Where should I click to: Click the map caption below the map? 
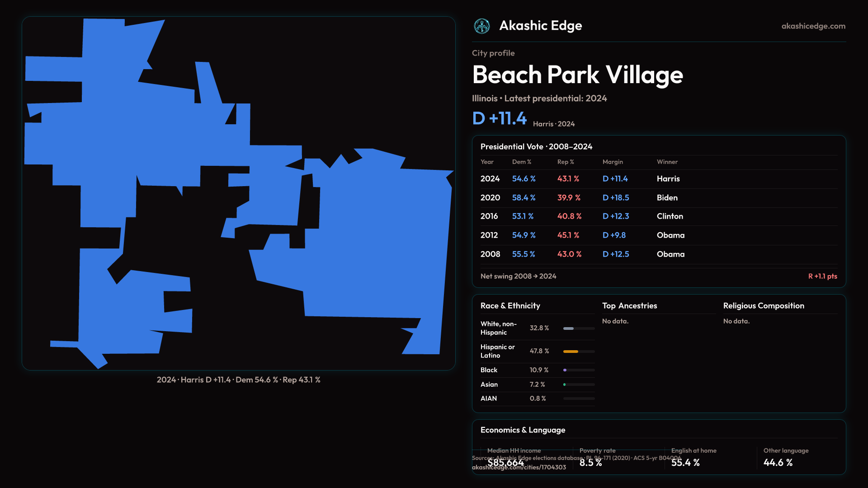point(238,380)
